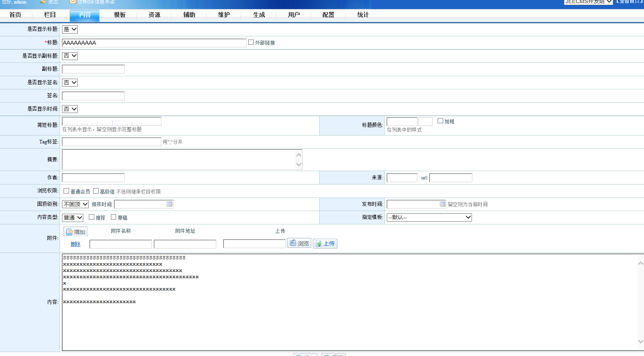Check the 高级组 permission box

tap(96, 191)
